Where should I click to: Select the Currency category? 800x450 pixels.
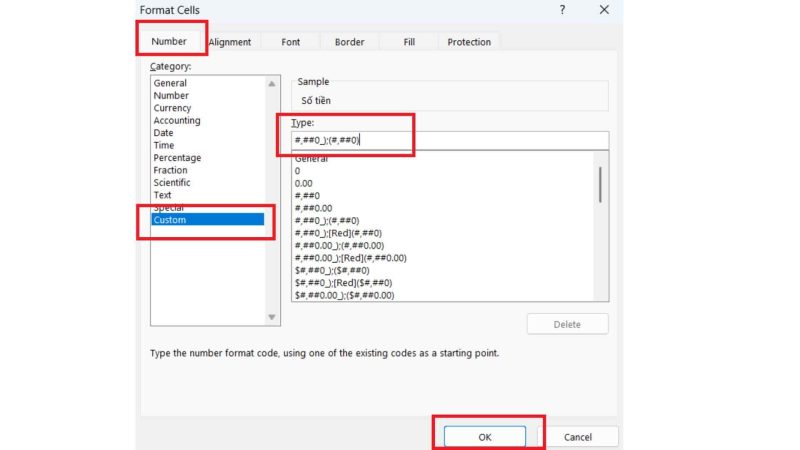point(208,108)
